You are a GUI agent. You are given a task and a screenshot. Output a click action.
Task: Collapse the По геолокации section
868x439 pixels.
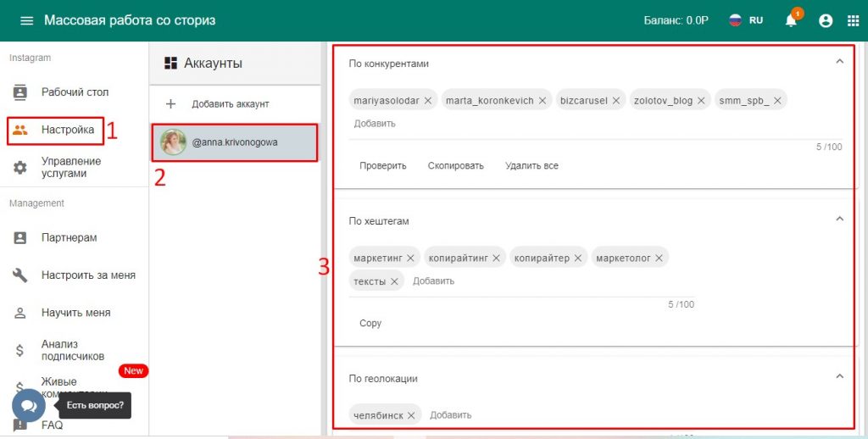click(839, 376)
